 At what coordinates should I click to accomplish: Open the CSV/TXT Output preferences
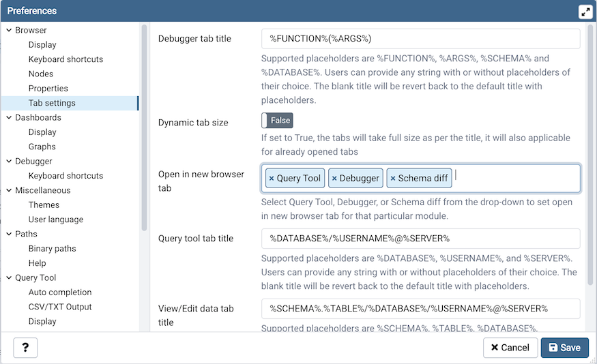pos(60,307)
